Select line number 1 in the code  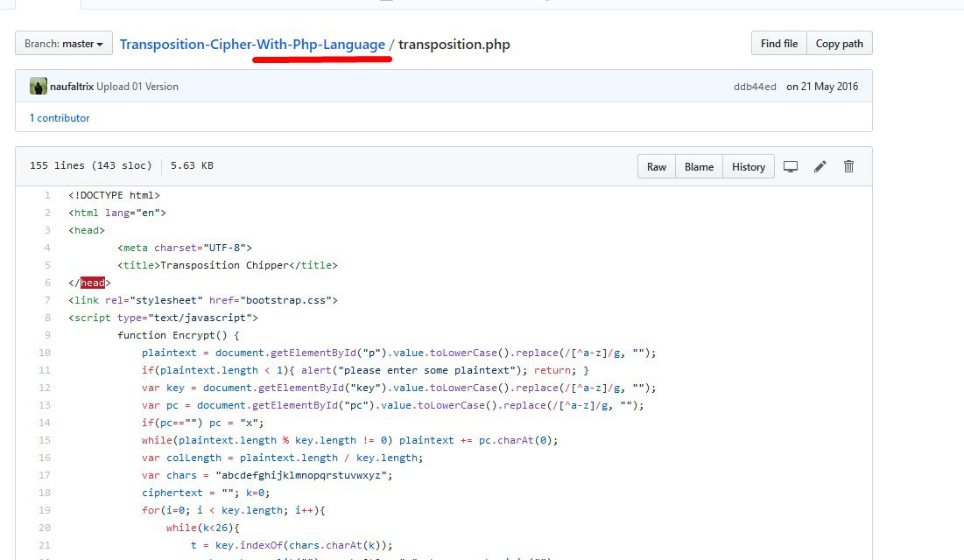(x=47, y=195)
